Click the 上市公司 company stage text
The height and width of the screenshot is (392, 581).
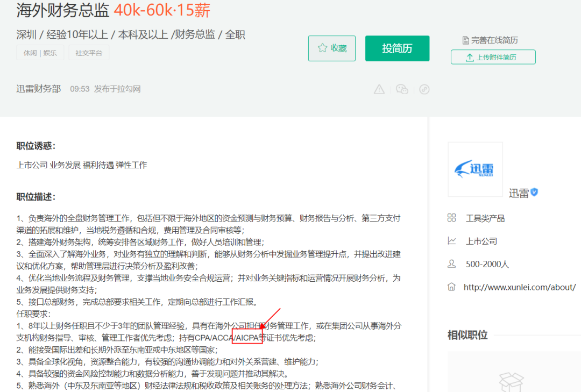click(x=481, y=241)
